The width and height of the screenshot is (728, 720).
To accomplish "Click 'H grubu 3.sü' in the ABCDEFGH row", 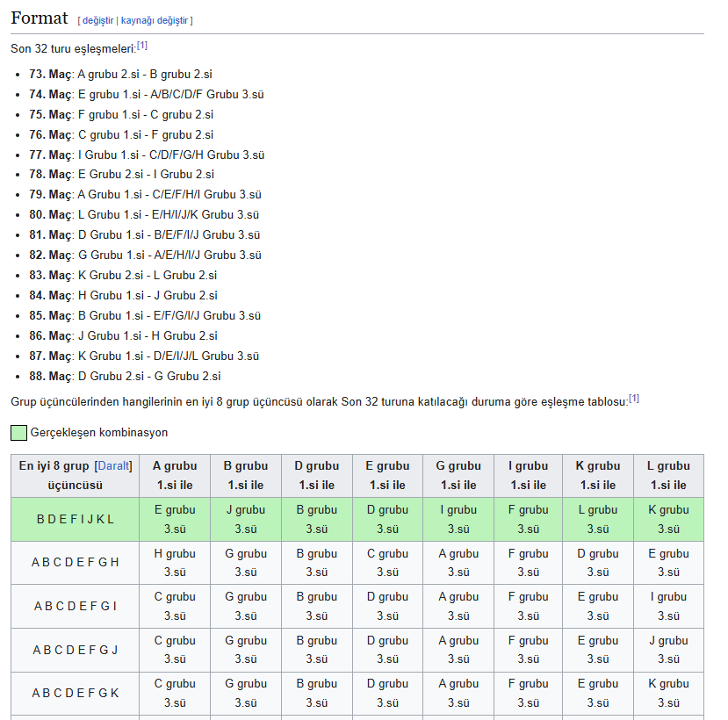I will (175, 563).
